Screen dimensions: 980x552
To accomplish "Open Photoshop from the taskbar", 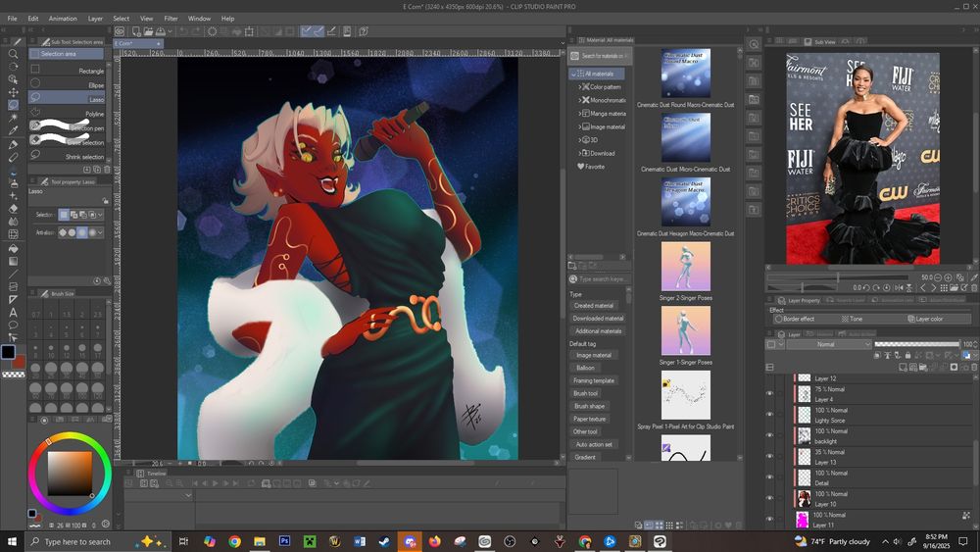I will point(285,541).
